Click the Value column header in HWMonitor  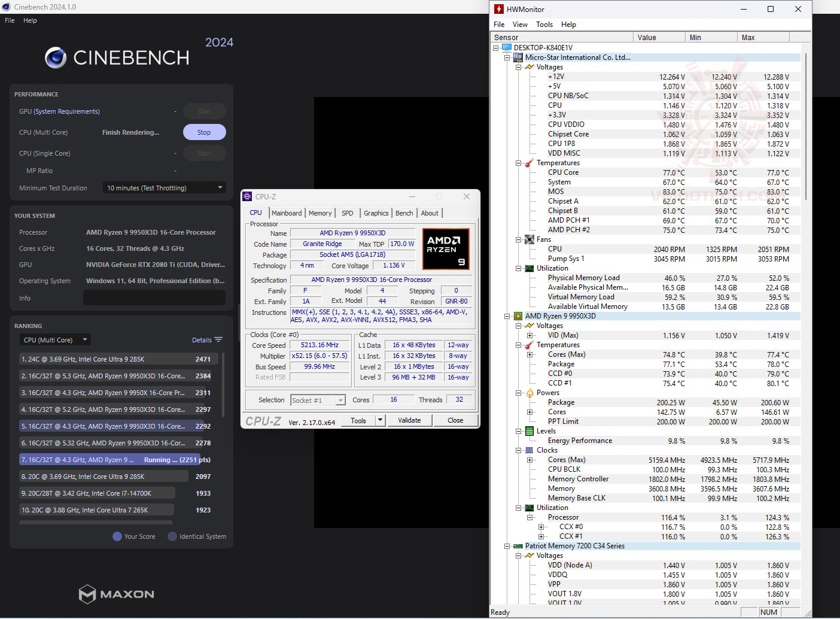[x=659, y=37]
